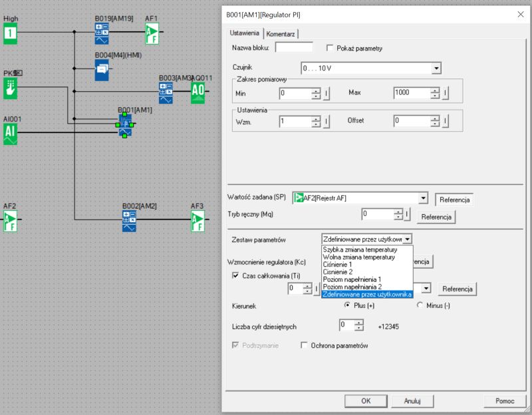Click the PK5 cursor key input block

click(x=10, y=88)
